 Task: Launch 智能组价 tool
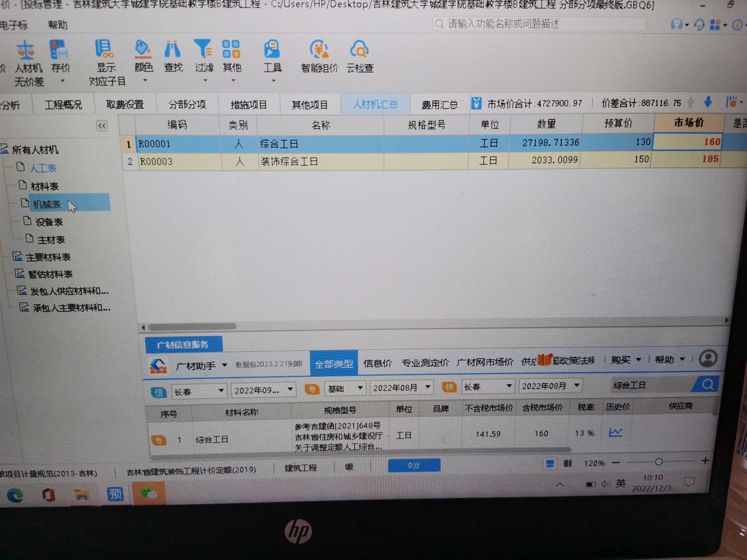tap(319, 49)
